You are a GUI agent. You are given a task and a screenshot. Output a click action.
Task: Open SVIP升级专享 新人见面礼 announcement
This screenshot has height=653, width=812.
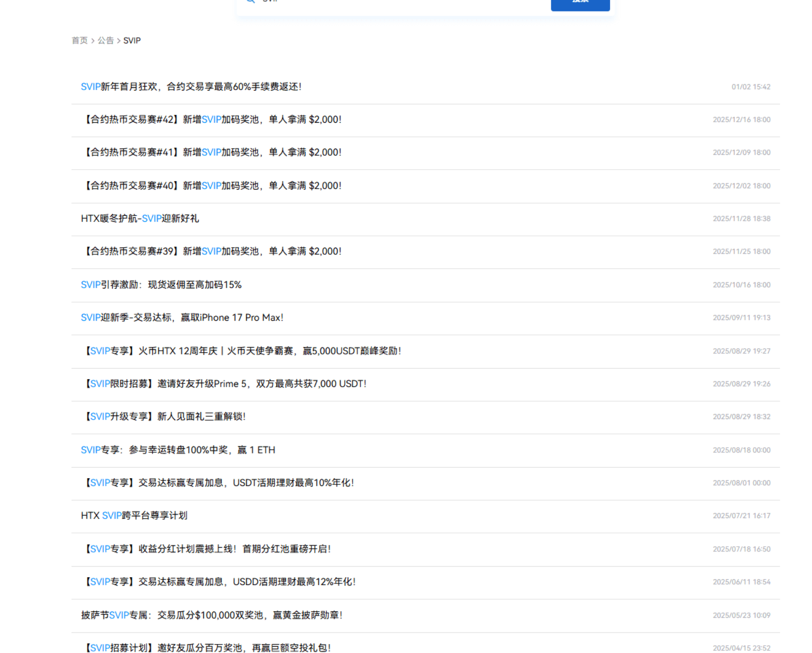click(163, 417)
